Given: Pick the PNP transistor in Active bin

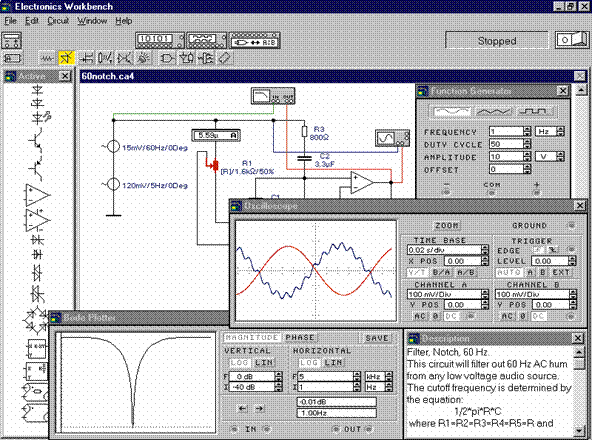Looking at the screenshot, I should (x=36, y=167).
